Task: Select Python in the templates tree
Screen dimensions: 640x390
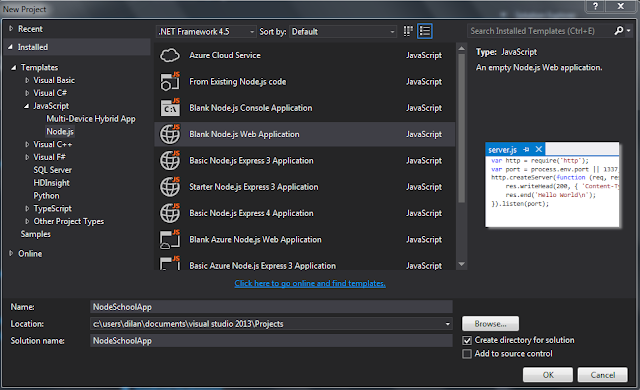Action: (x=46, y=196)
